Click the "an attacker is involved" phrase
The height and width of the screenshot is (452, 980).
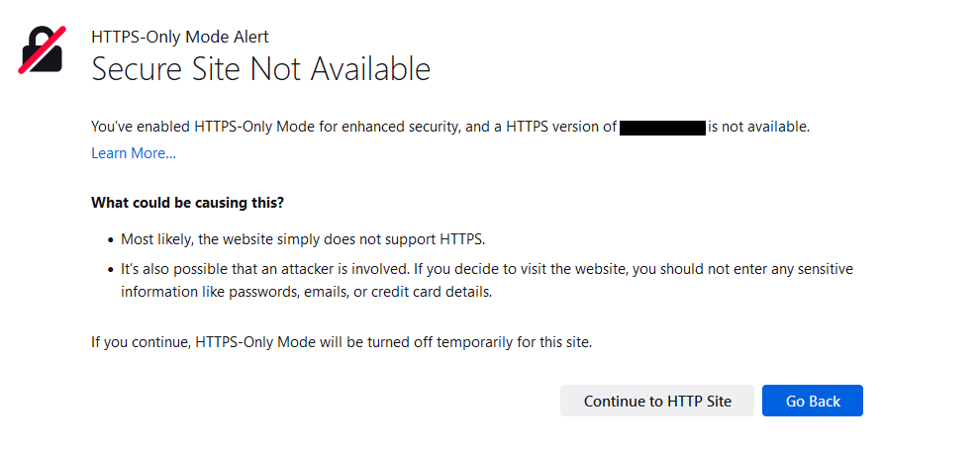(x=320, y=269)
